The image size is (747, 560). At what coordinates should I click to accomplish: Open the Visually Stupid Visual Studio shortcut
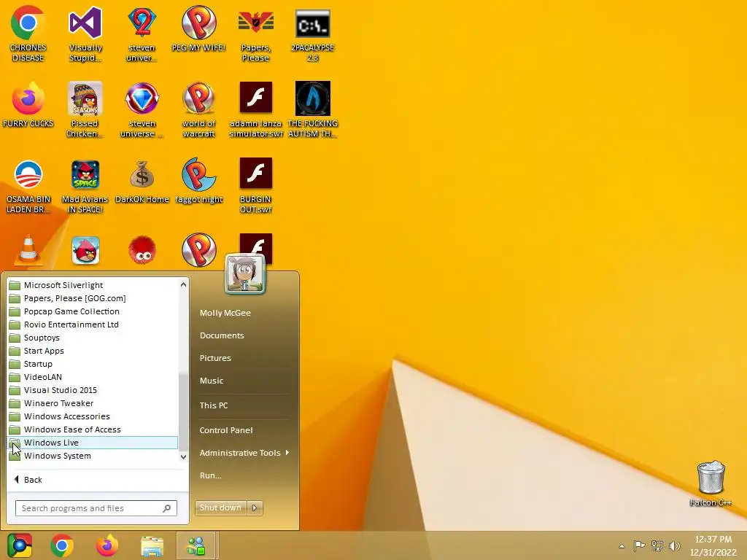[85, 34]
